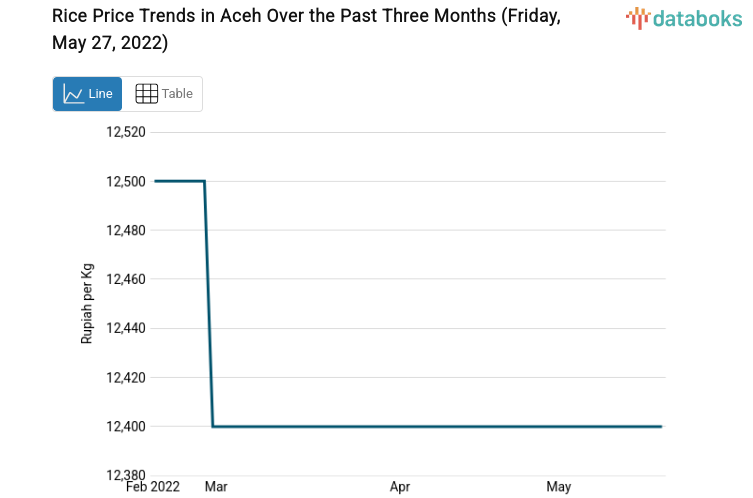Click the 12,500 y-axis label
The width and height of the screenshot is (753, 498).
pos(126,181)
